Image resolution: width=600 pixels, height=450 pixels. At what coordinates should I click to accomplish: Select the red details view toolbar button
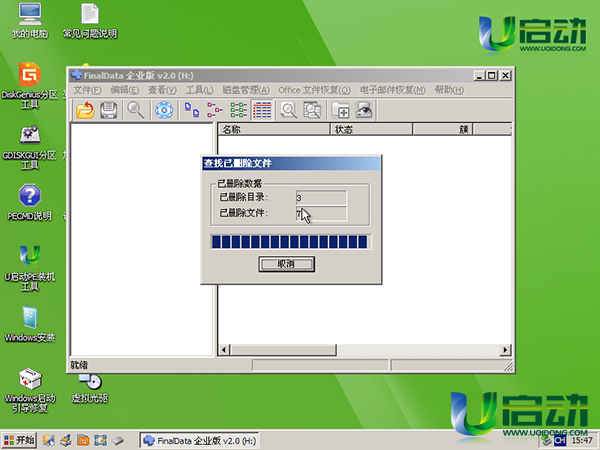(262, 110)
